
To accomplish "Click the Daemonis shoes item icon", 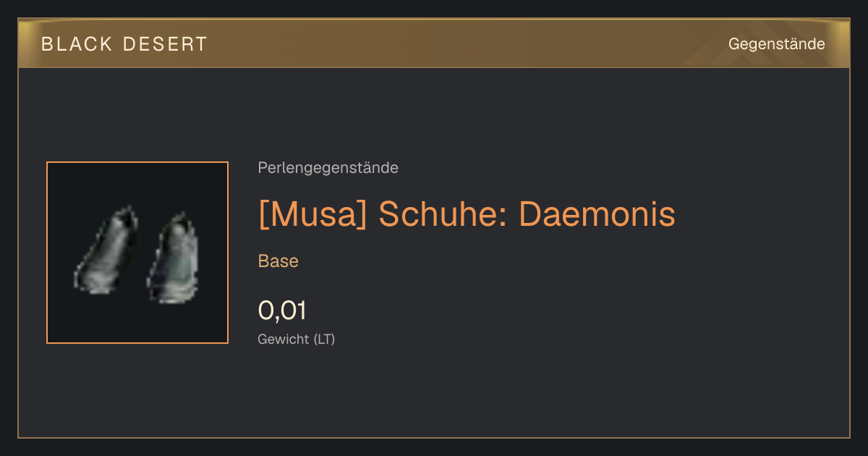I will pos(137,253).
